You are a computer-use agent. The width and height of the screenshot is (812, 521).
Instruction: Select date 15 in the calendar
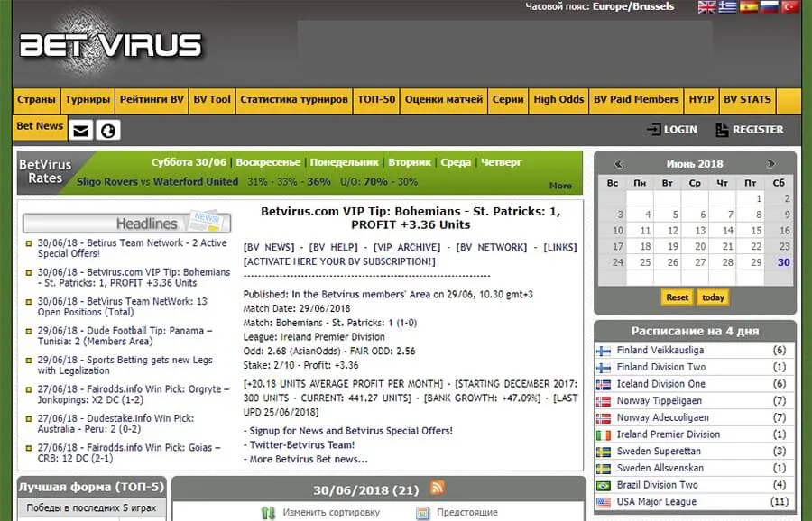[x=756, y=230]
